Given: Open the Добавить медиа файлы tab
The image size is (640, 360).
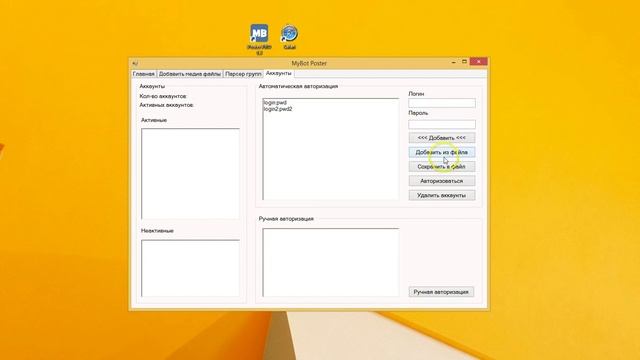Looking at the screenshot, I should 190,74.
